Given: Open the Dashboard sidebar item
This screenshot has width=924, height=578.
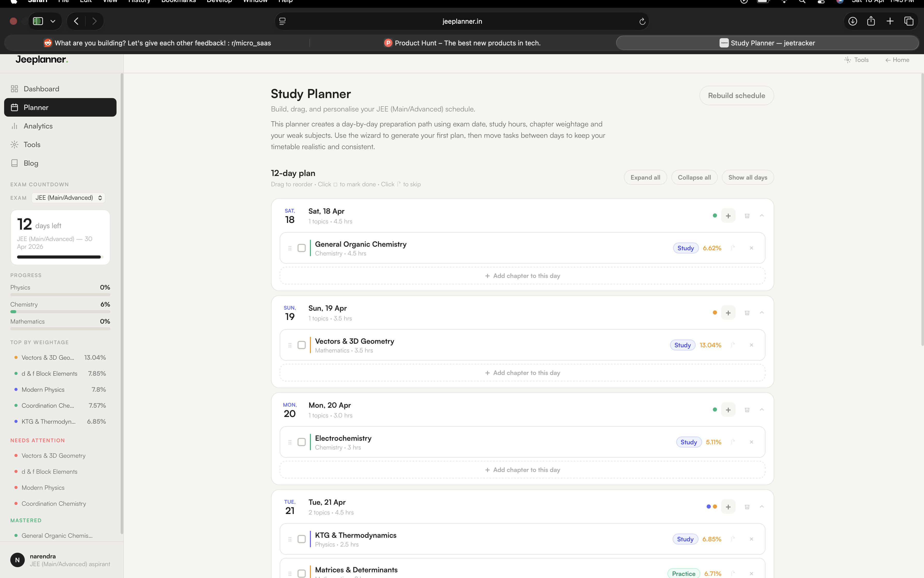Looking at the screenshot, I should click(60, 89).
